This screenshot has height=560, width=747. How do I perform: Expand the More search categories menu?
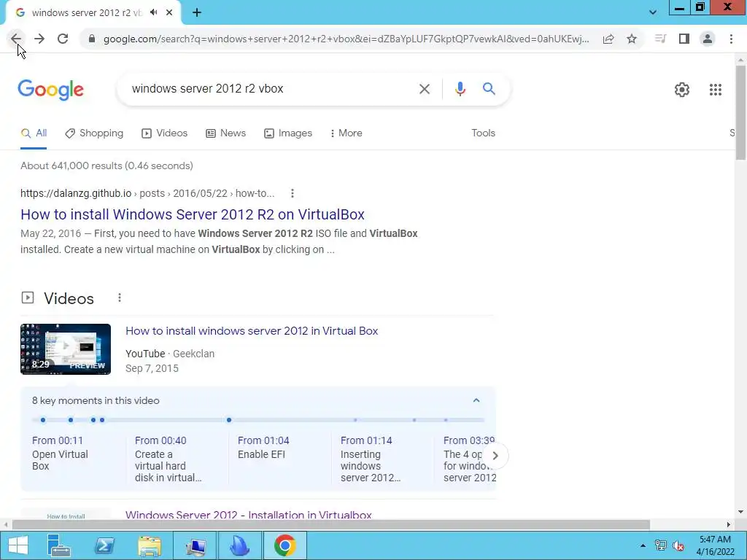[346, 133]
